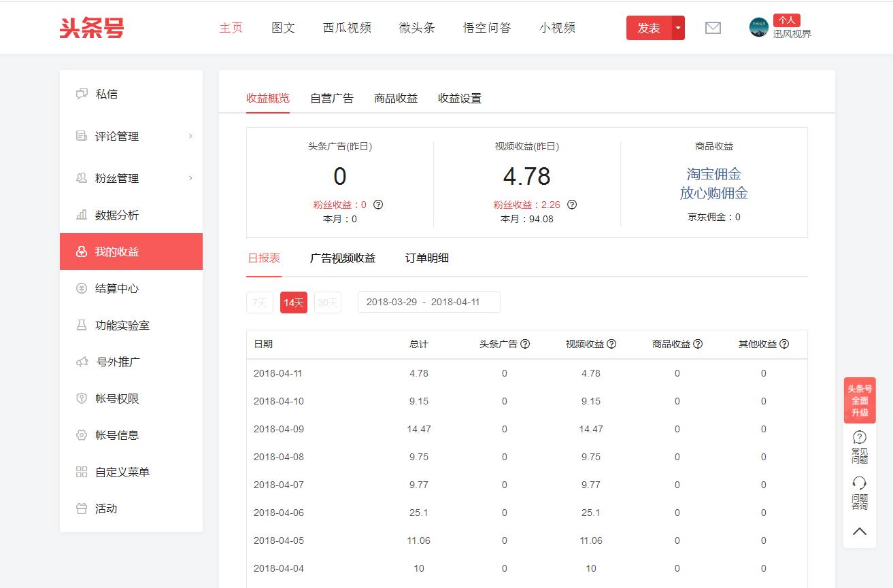Click total 11.06 in the 2018-04-05 row
Image resolution: width=893 pixels, height=588 pixels.
pos(419,540)
